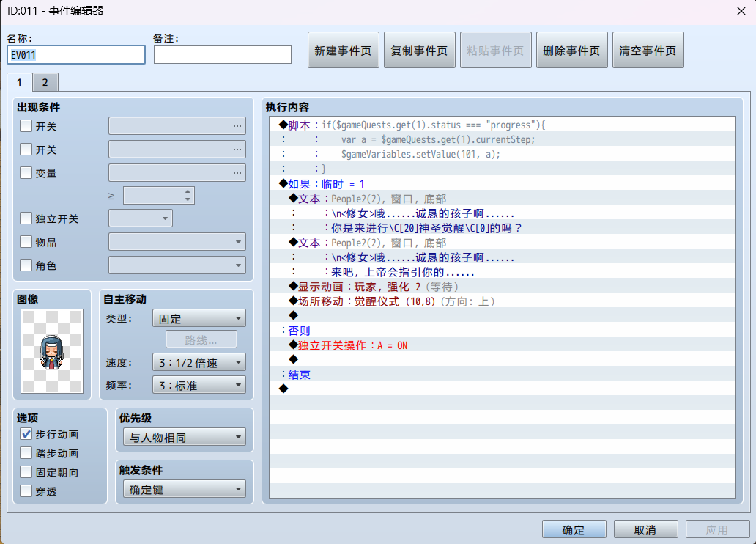Click the variable value stepper arrows
756x544 pixels.
(188, 196)
